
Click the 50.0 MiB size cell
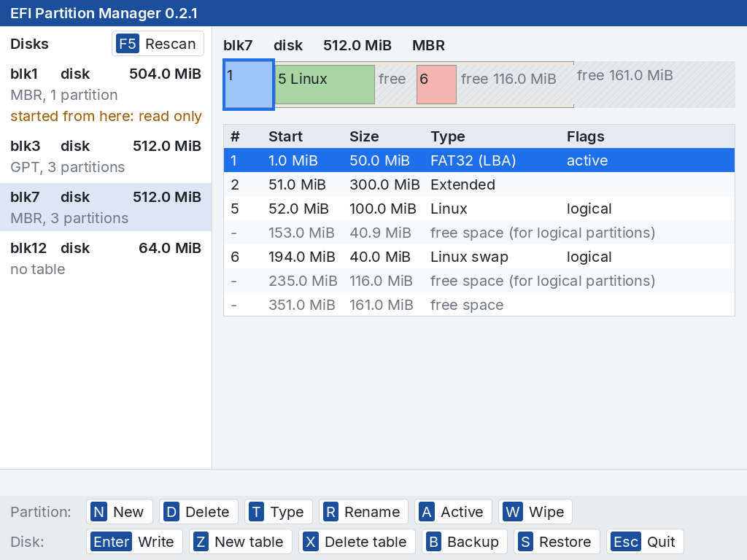point(379,160)
